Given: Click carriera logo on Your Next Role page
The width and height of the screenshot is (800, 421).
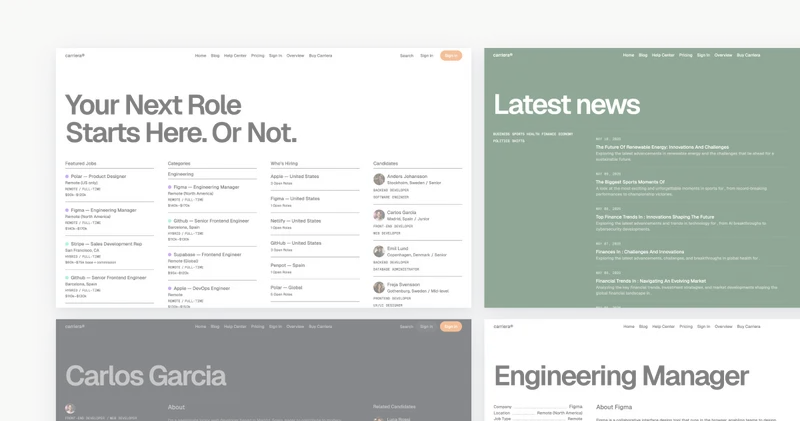Looking at the screenshot, I should (75, 56).
